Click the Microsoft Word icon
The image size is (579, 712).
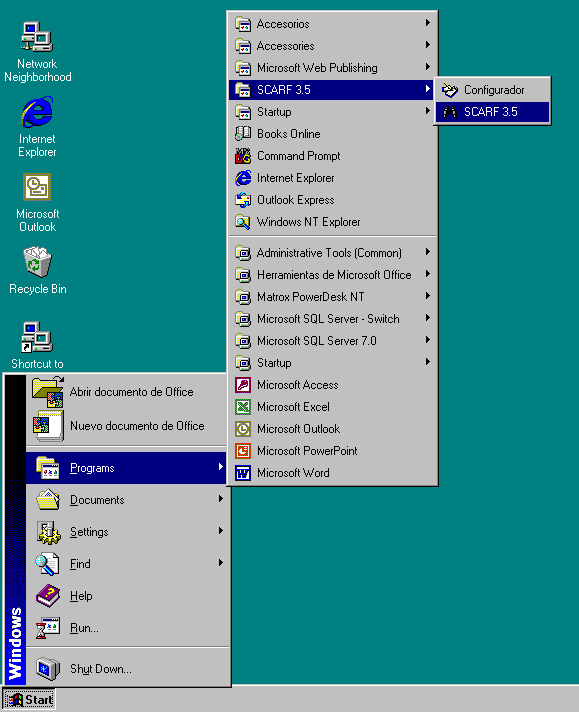(x=243, y=473)
